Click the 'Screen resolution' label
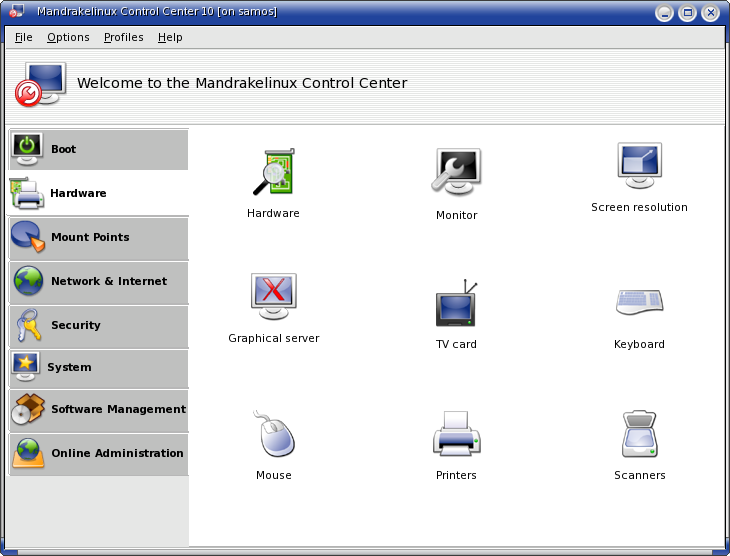 pos(639,207)
